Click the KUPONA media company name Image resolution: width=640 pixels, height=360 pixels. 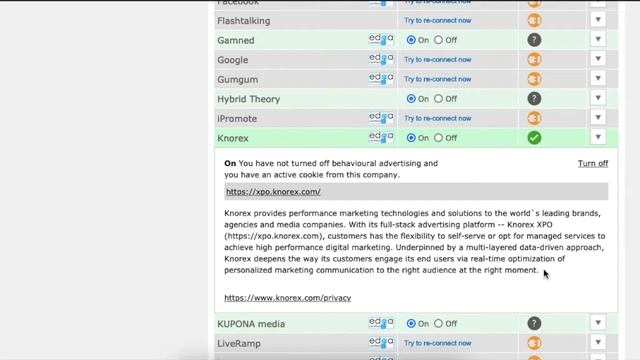click(x=251, y=324)
